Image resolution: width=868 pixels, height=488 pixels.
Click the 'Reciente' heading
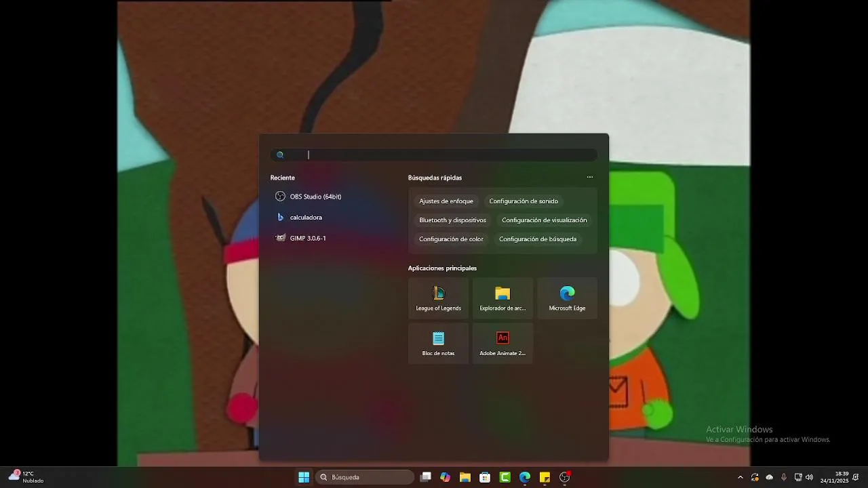click(x=283, y=178)
